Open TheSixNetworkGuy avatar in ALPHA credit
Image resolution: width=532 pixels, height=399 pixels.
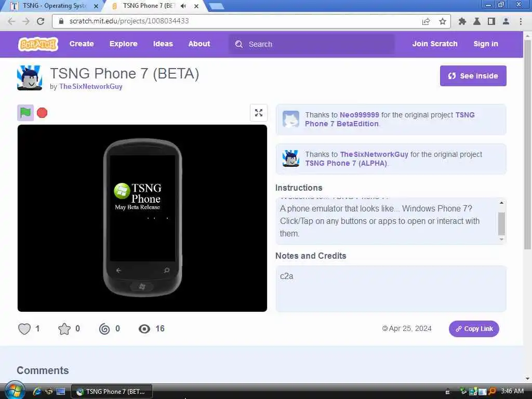tap(291, 158)
